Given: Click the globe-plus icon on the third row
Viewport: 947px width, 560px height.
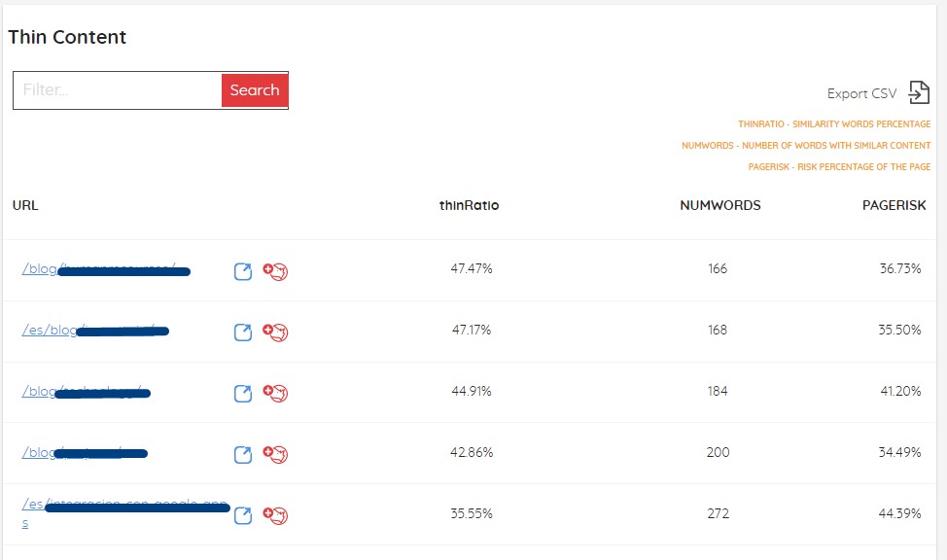Looking at the screenshot, I should coord(275,393).
